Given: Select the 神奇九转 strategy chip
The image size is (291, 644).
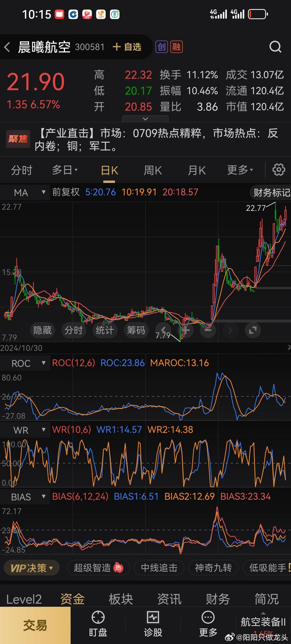Looking at the screenshot, I should click(213, 568).
